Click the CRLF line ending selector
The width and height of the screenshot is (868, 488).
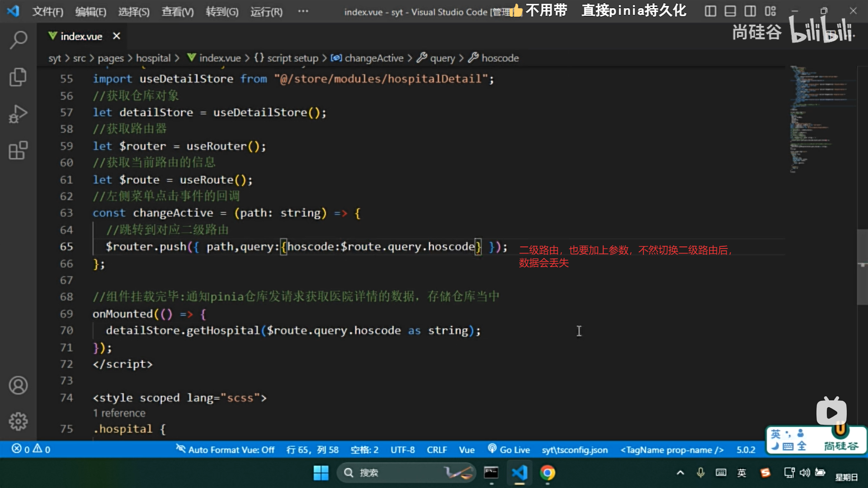click(436, 450)
